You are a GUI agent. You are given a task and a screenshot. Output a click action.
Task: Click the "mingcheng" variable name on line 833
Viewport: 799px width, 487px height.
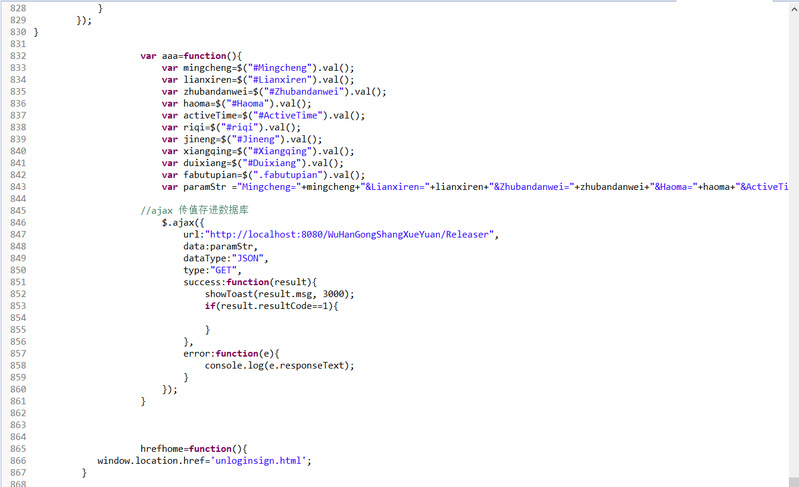coord(207,68)
